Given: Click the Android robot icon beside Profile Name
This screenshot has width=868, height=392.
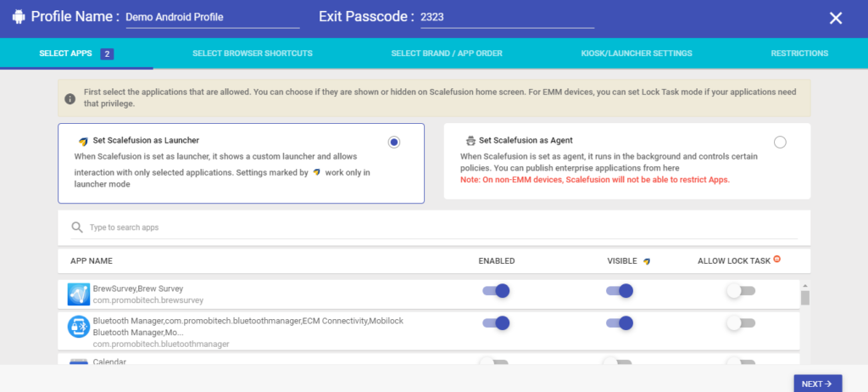Looking at the screenshot, I should click(x=19, y=17).
